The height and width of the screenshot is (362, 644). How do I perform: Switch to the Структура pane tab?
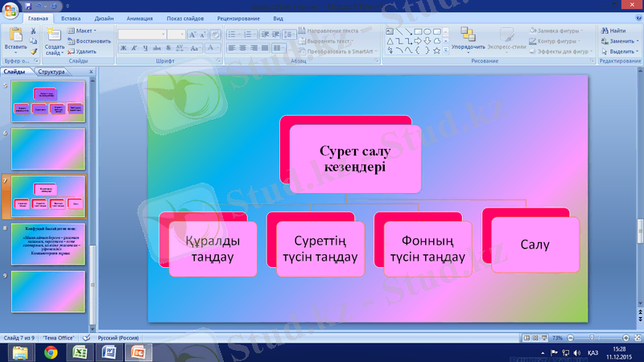(51, 72)
